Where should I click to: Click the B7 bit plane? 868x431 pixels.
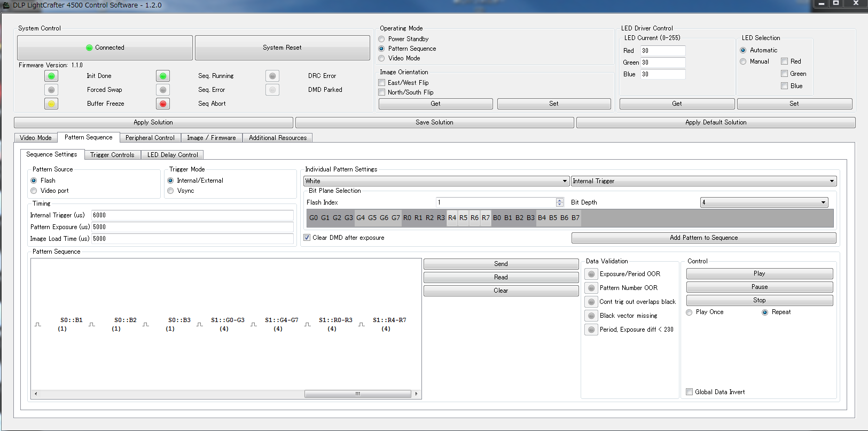click(x=575, y=218)
